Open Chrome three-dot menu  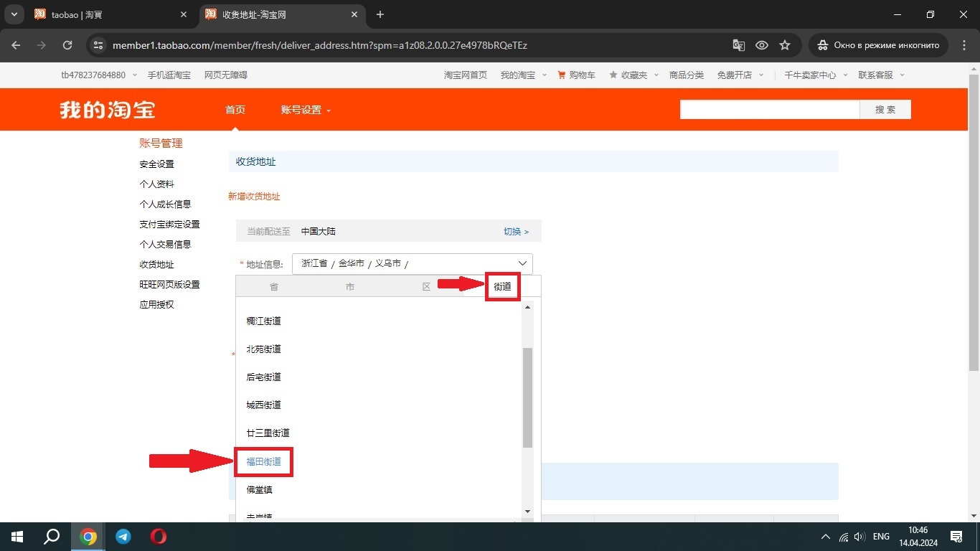(x=964, y=45)
